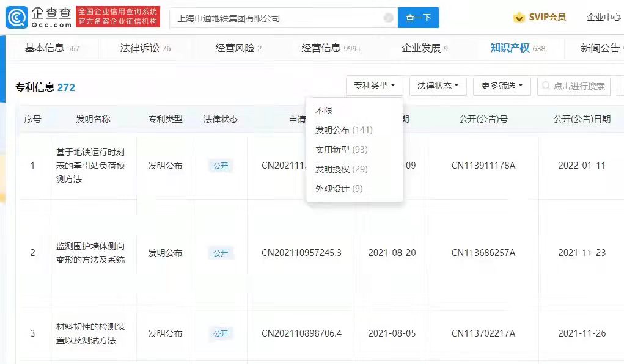Click the SVIP crown icon
Viewport: 624px width, 364px height.
pyautogui.click(x=519, y=18)
